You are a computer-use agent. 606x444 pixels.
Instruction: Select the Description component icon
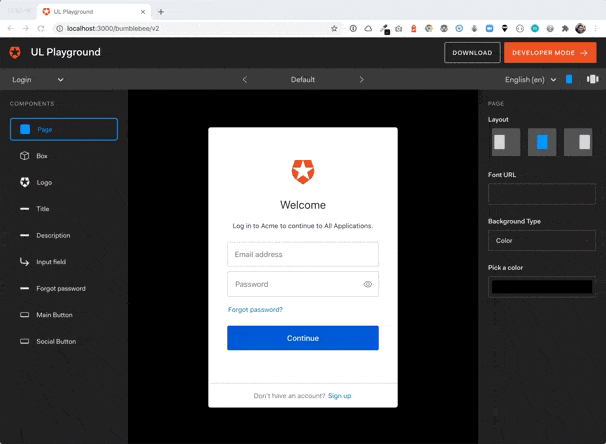[x=24, y=235]
